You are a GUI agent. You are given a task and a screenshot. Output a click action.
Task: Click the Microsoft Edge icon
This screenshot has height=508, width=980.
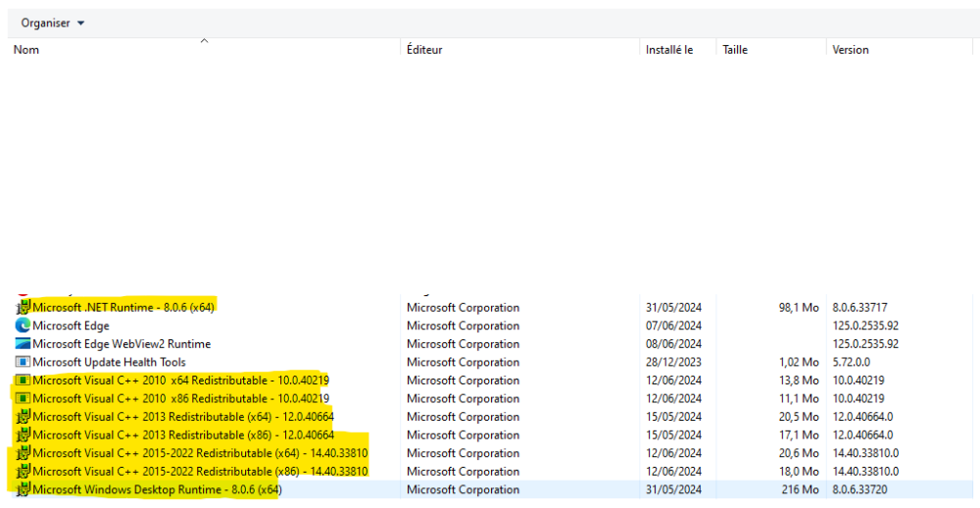(23, 326)
